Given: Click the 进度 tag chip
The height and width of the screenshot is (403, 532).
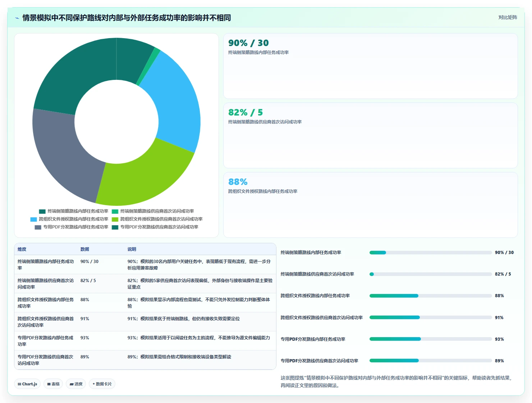Looking at the screenshot, I should pos(76,384).
